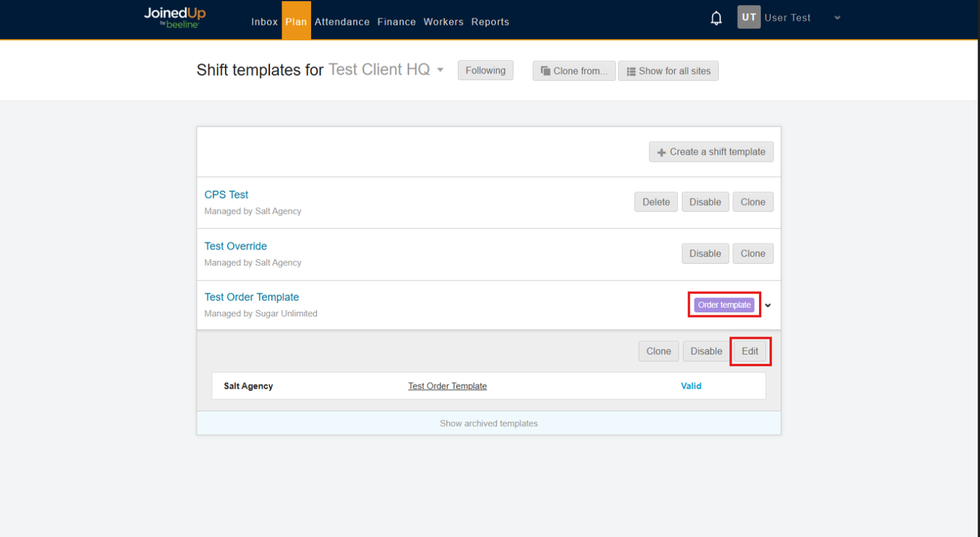Edit the Test Order Template
Viewport: 980px width, 537px height.
[750, 351]
